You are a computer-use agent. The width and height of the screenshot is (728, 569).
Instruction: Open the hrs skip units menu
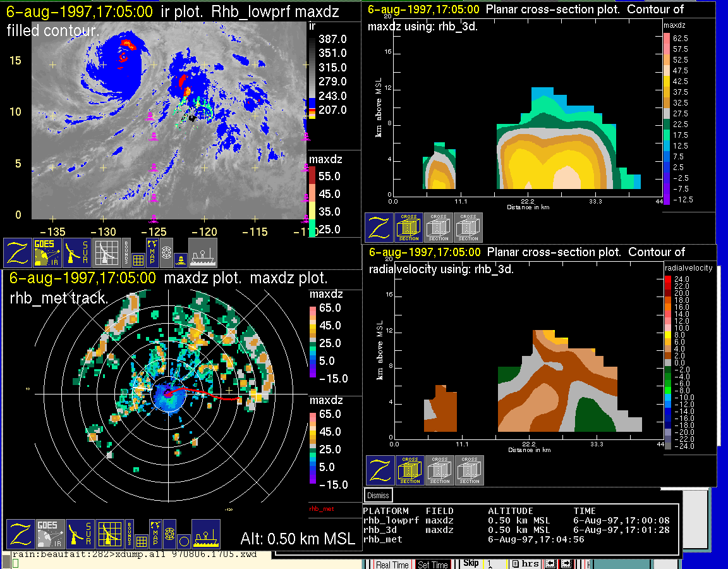[526, 564]
